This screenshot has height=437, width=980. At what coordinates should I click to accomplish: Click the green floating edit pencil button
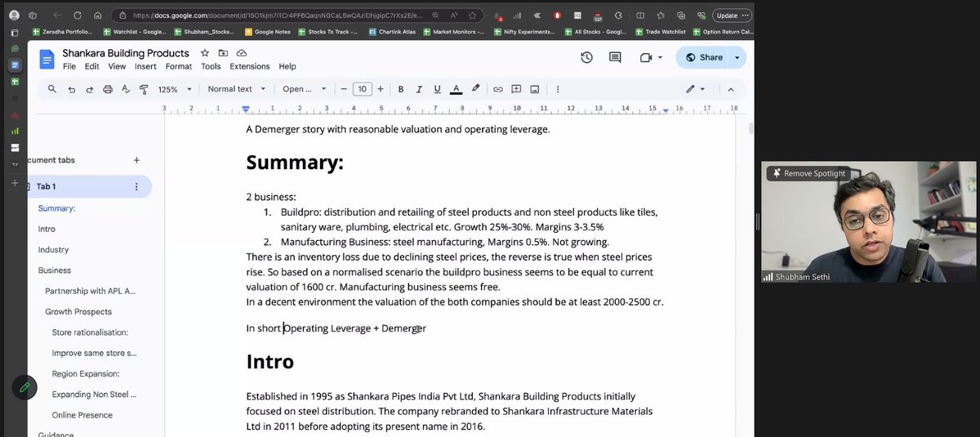[24, 387]
